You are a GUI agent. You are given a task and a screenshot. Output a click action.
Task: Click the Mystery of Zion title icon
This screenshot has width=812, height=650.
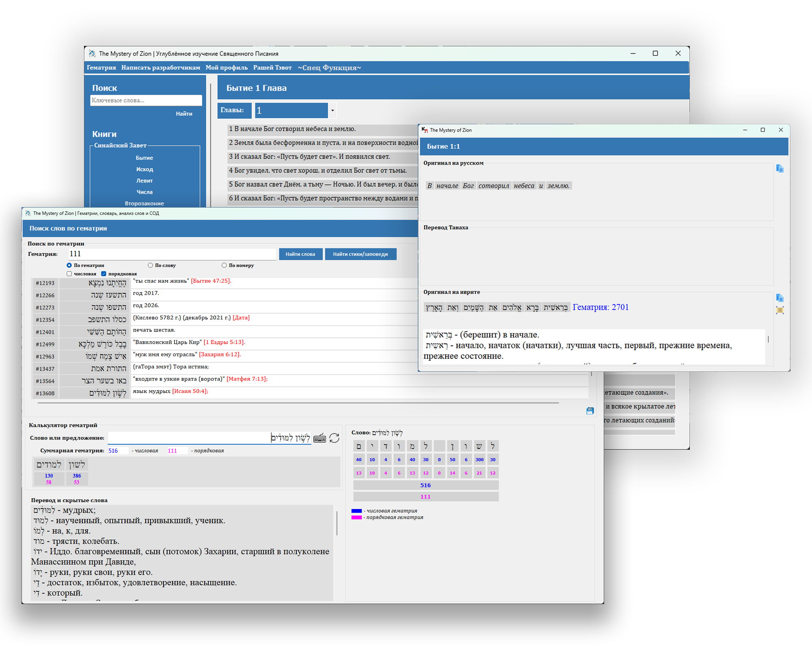pos(93,54)
